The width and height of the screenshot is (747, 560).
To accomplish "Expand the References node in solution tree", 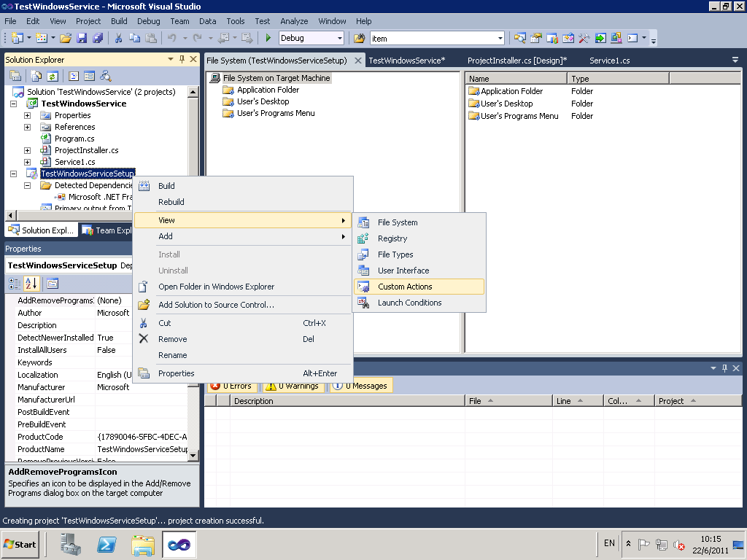I will point(28,127).
